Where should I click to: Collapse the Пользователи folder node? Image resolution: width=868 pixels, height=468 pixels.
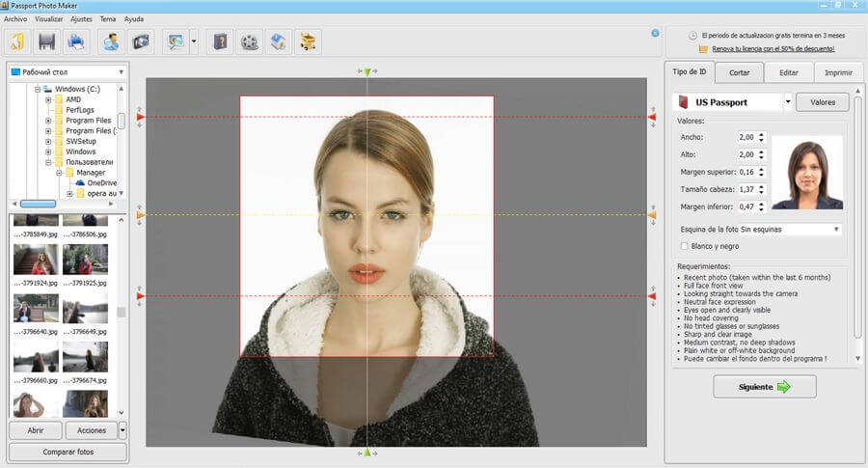[48, 162]
